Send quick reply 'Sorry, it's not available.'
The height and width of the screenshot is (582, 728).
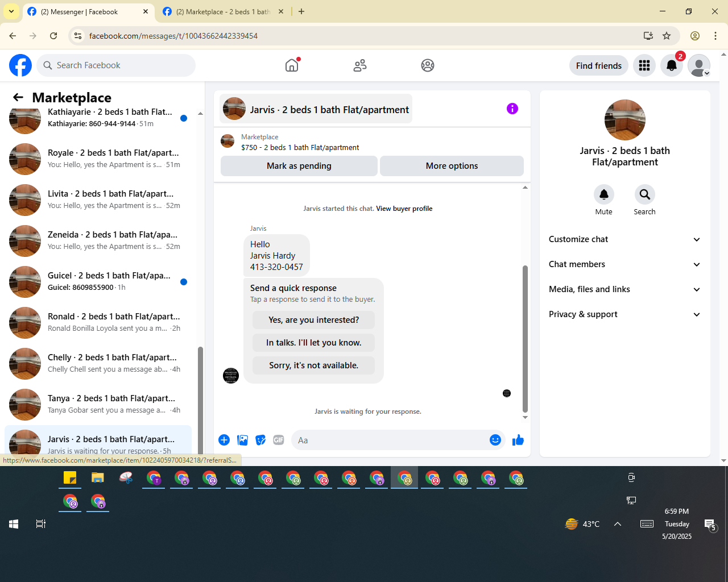pyautogui.click(x=314, y=365)
